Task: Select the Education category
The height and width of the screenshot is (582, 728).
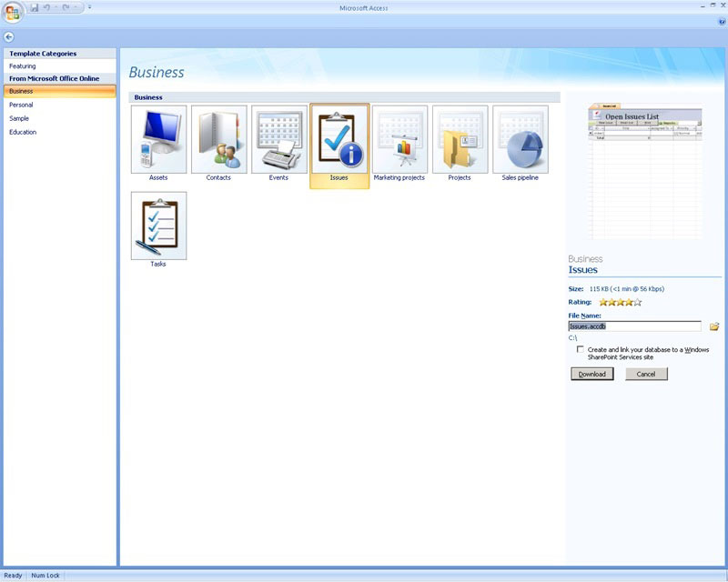Action: pos(23,132)
